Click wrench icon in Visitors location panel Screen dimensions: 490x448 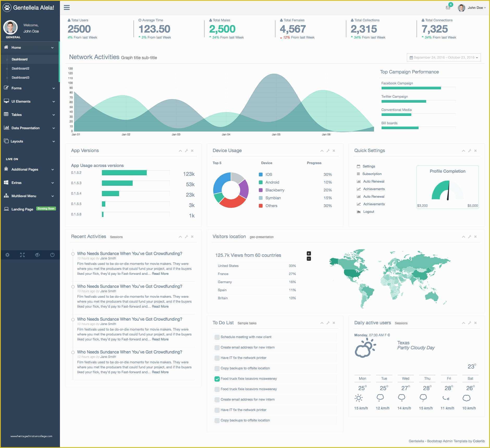point(469,237)
